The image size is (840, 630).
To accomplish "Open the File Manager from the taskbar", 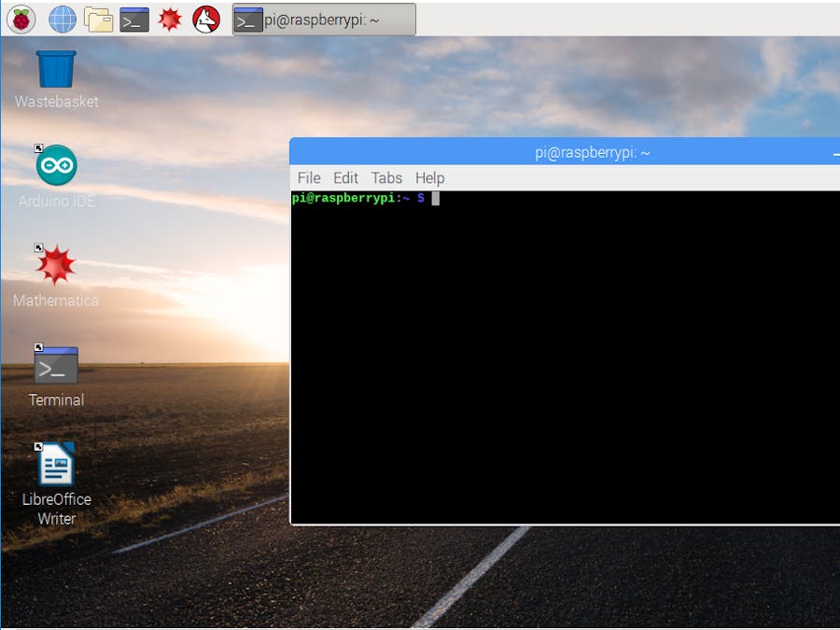I will (97, 17).
